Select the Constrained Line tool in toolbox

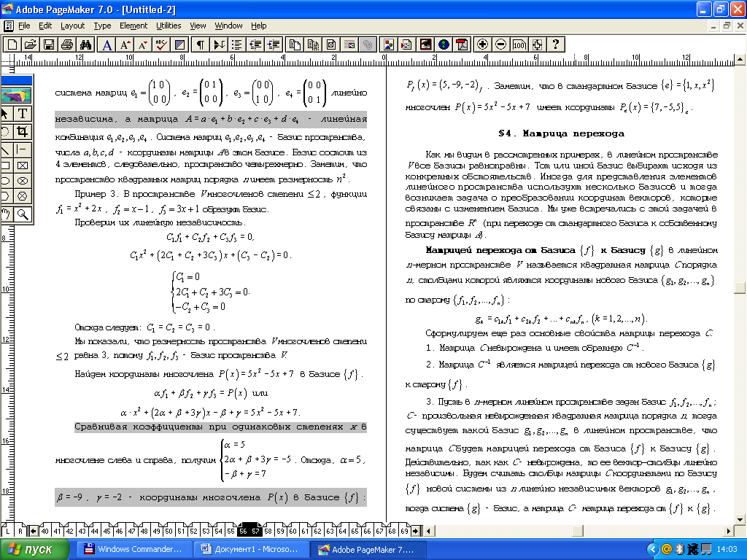pyautogui.click(x=23, y=149)
